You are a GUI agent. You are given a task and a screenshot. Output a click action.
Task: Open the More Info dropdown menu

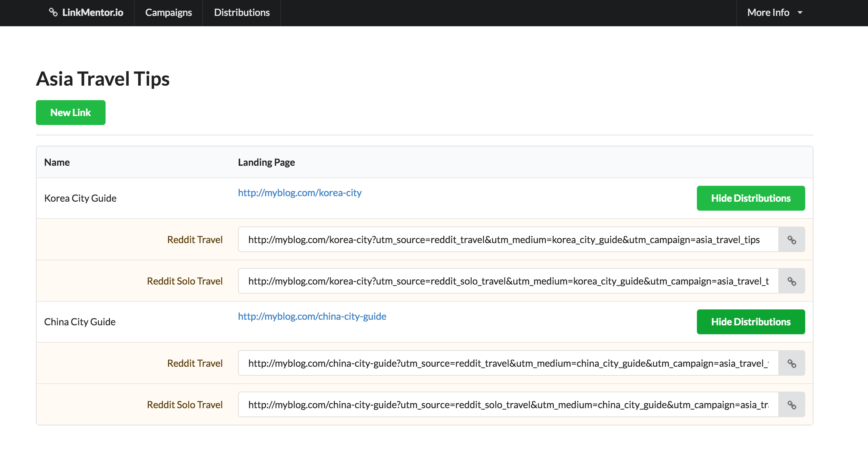pyautogui.click(x=768, y=12)
